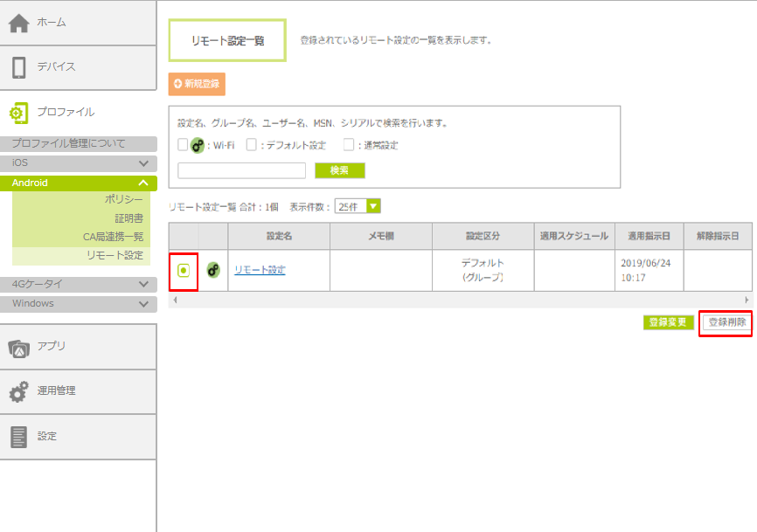Image resolution: width=757 pixels, height=532 pixels.
Task: Click the 運用管理 gears icon
Action: click(19, 391)
